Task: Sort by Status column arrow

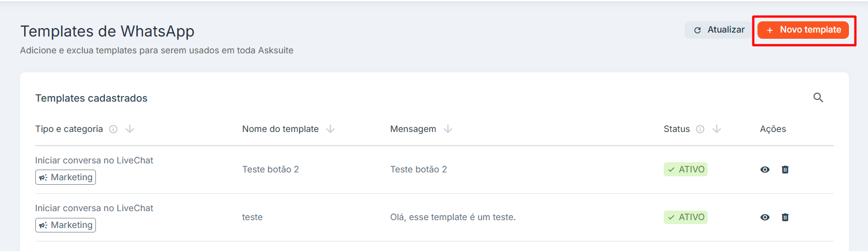Action: pos(717,129)
